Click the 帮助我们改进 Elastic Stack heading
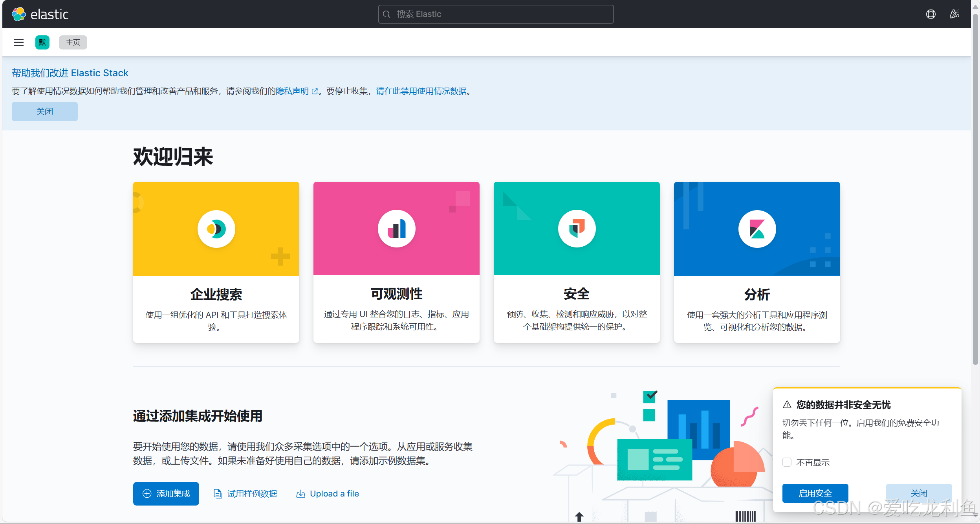This screenshot has height=524, width=980. [70, 73]
